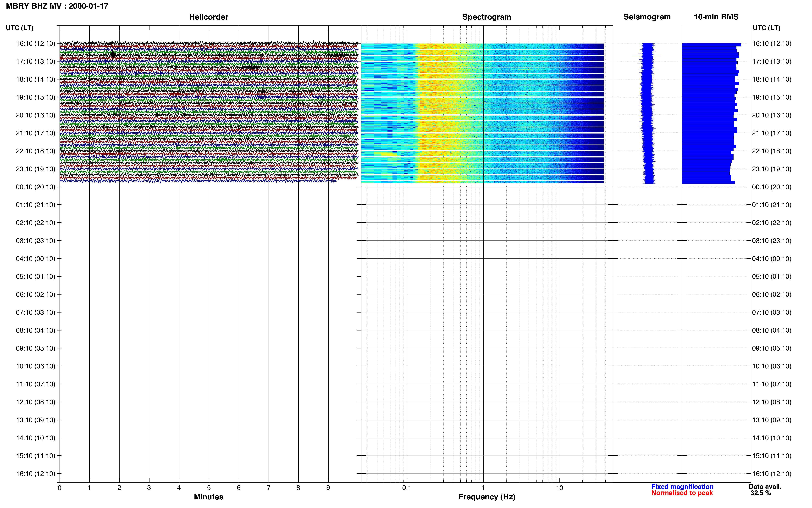
Task: Click left time label '20:10 (16:10)'
Action: (x=36, y=115)
